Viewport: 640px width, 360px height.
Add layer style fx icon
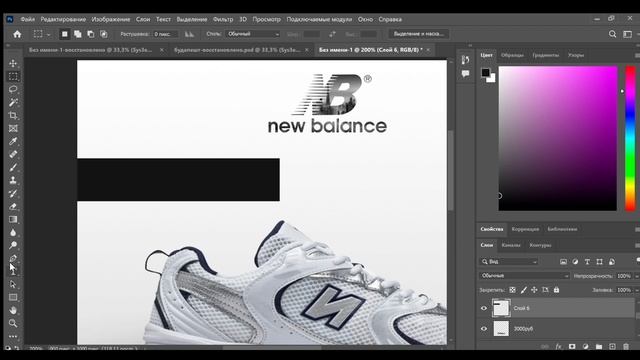tap(558, 347)
